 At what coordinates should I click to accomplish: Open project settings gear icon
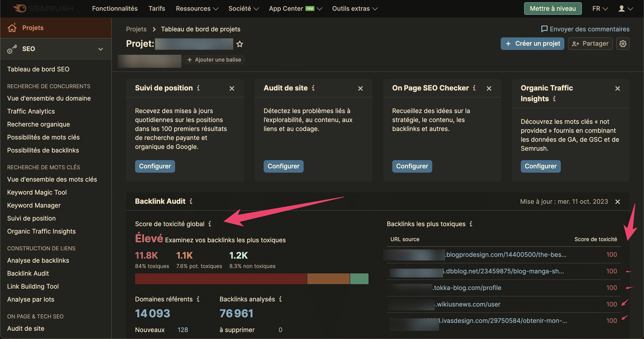click(623, 44)
